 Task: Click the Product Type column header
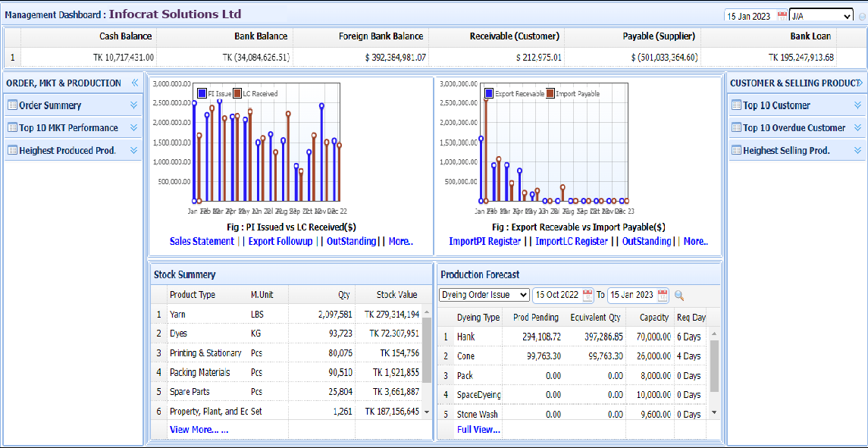[207, 295]
